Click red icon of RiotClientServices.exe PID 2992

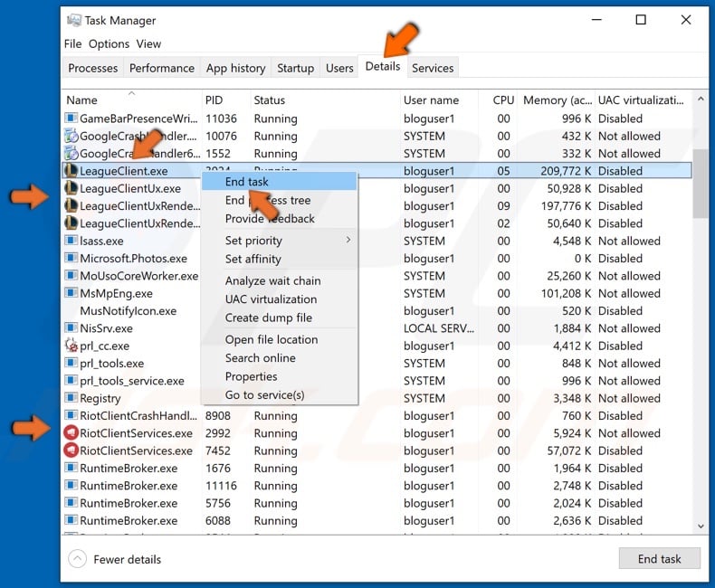71,432
